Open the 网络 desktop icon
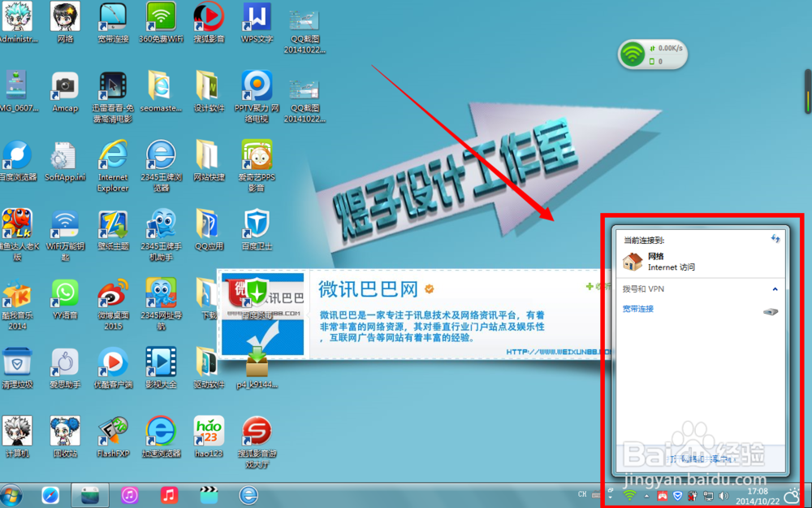This screenshot has width=812, height=508. [x=65, y=23]
